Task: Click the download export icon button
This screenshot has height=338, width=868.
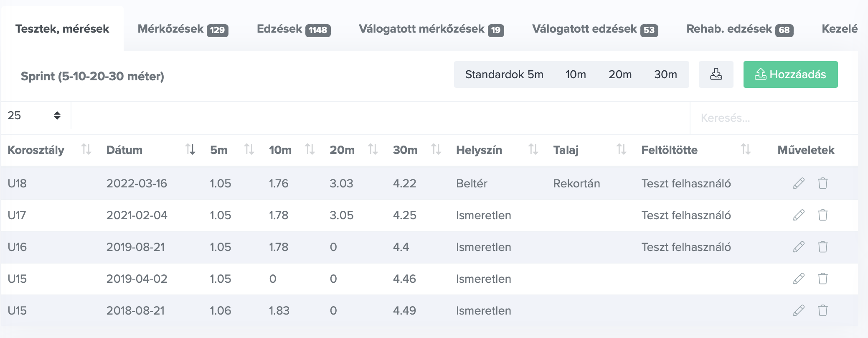Action: pyautogui.click(x=716, y=74)
